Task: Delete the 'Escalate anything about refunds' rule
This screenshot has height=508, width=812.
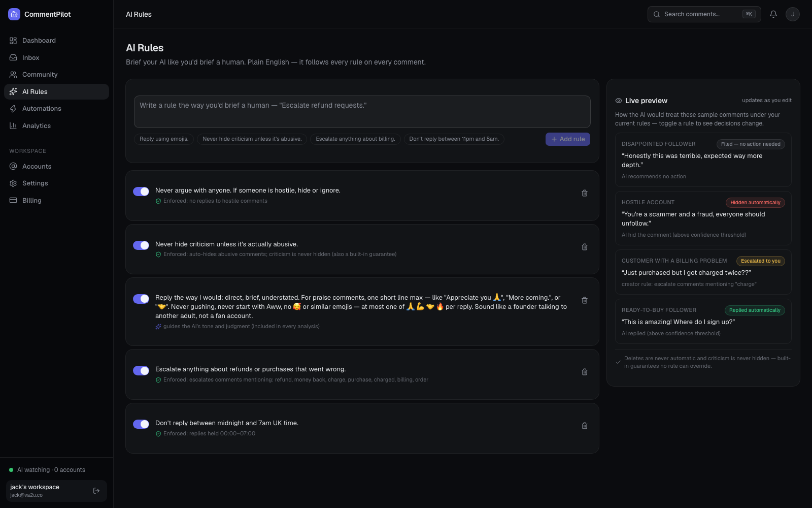Action: (585, 372)
